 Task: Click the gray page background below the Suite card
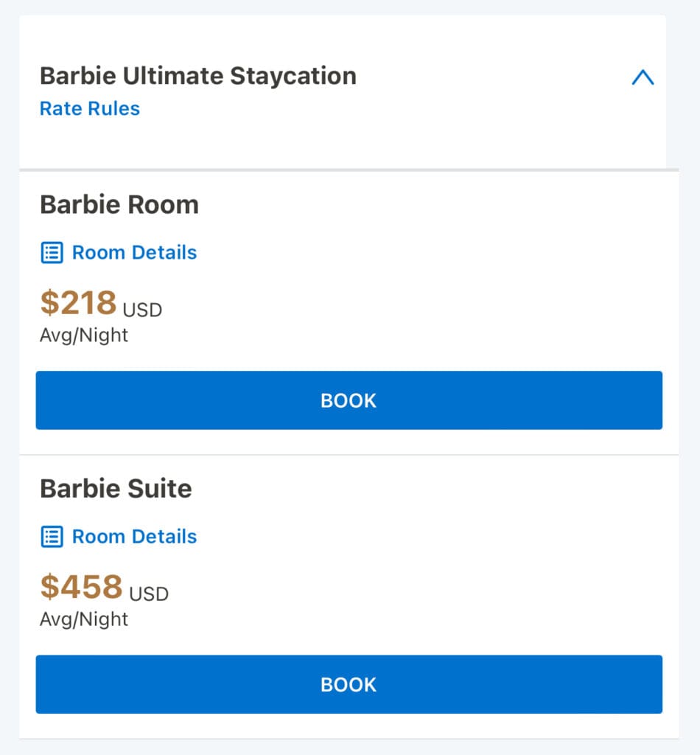pos(349,747)
